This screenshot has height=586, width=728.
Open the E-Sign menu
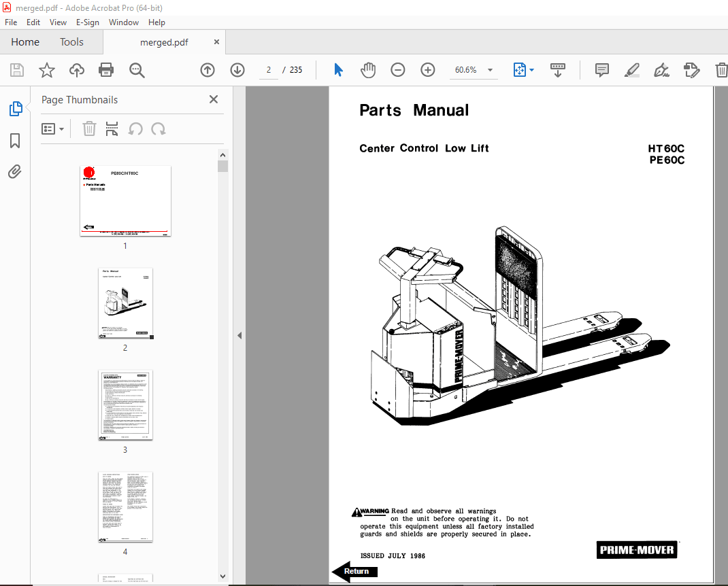point(88,22)
